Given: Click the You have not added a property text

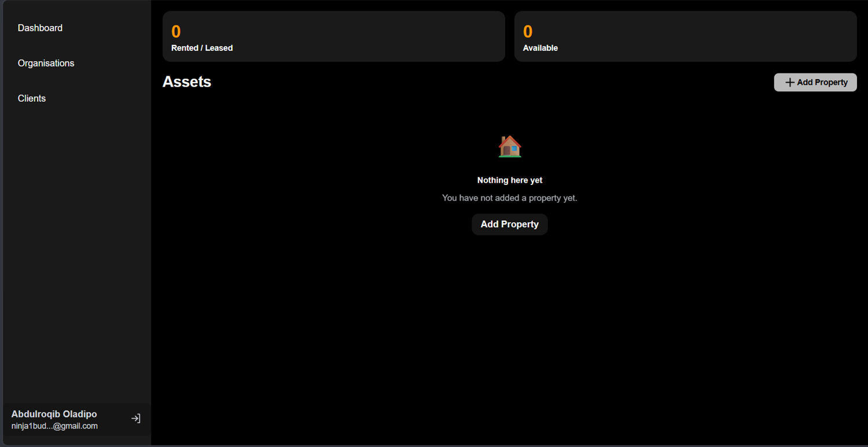Looking at the screenshot, I should pyautogui.click(x=510, y=198).
